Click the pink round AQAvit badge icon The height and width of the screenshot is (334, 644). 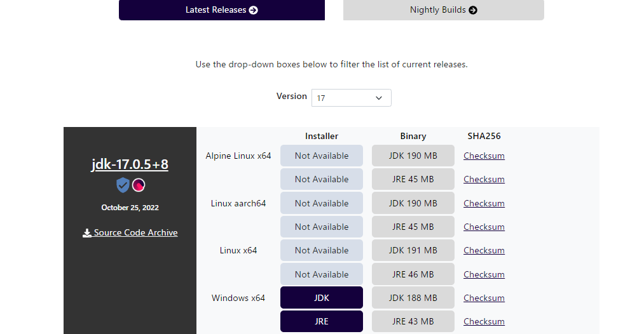click(139, 185)
